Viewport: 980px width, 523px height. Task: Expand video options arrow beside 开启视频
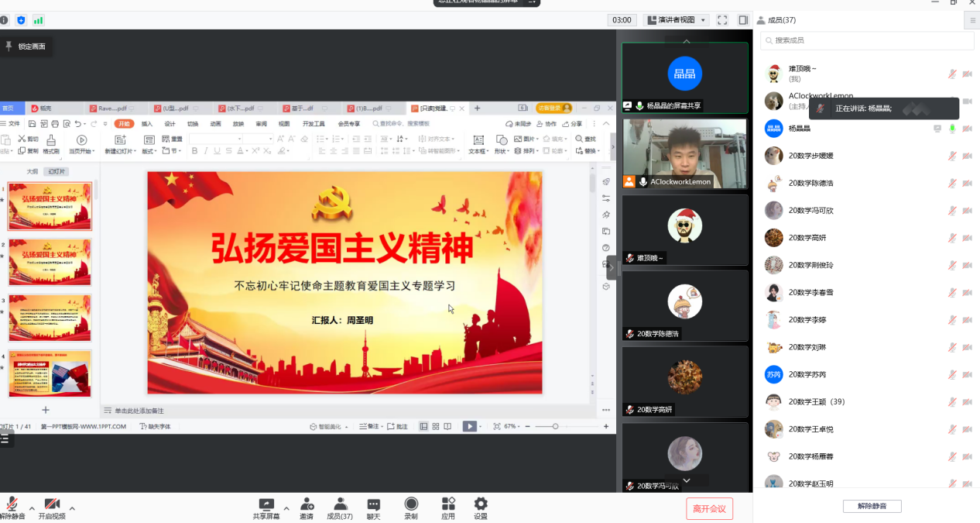(x=73, y=509)
